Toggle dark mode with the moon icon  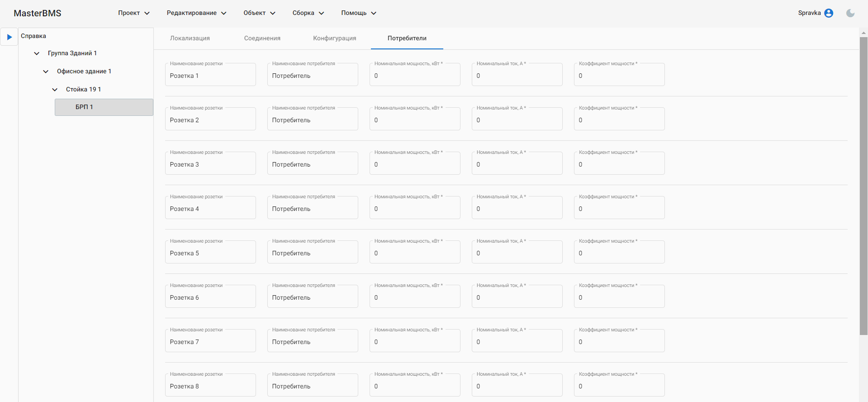850,13
